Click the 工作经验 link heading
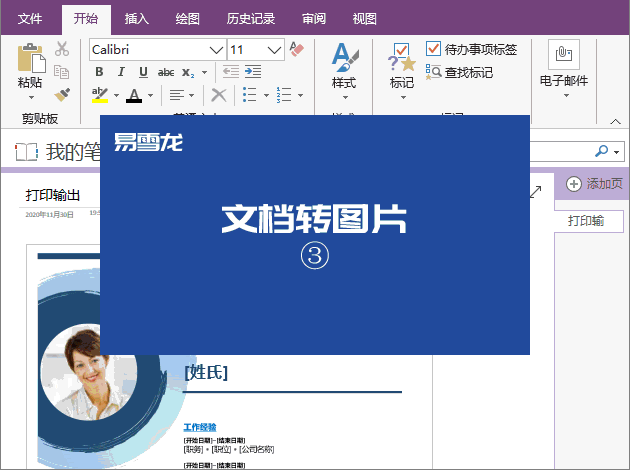The image size is (630, 470). pos(200,427)
